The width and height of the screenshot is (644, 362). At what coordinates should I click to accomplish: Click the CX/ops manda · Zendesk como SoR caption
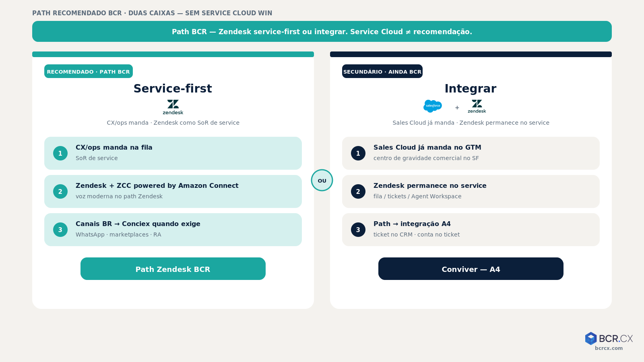(x=173, y=123)
